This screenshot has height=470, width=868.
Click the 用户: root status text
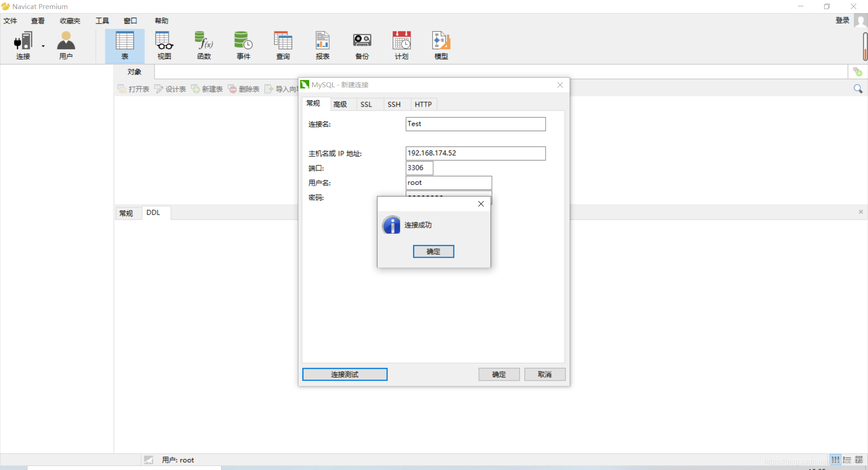tap(178, 460)
